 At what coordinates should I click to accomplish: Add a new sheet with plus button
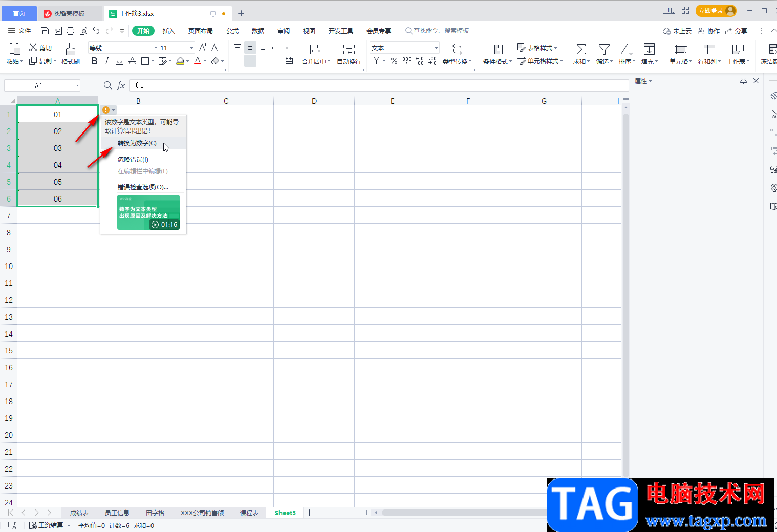pos(309,513)
